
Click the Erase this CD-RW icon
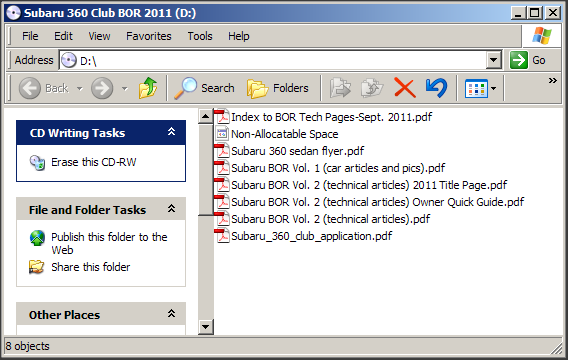coord(37,163)
